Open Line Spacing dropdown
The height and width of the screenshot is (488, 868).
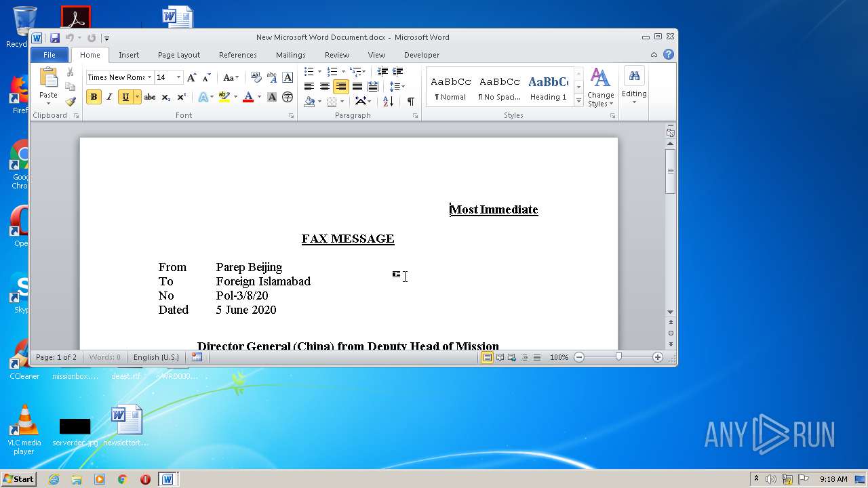tap(397, 87)
